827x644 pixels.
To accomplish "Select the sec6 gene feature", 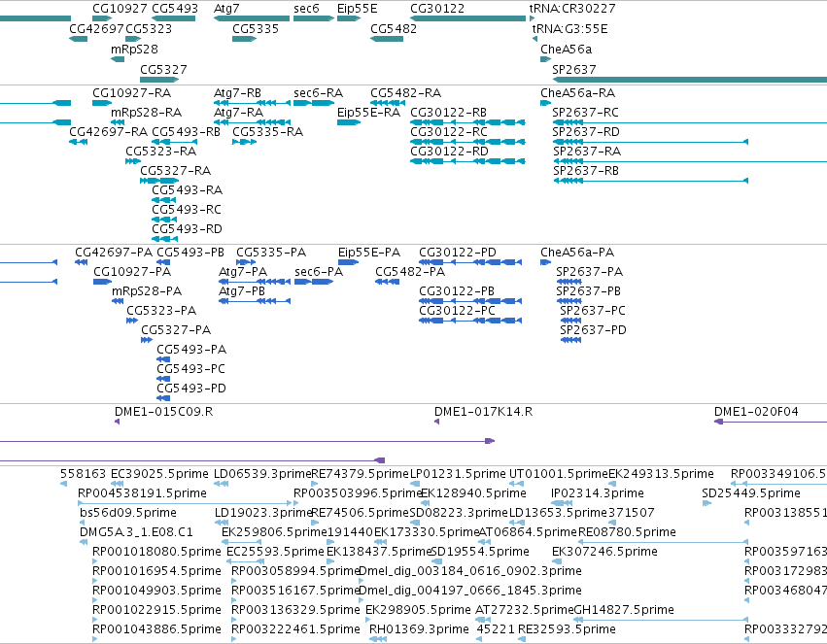I will point(313,18).
